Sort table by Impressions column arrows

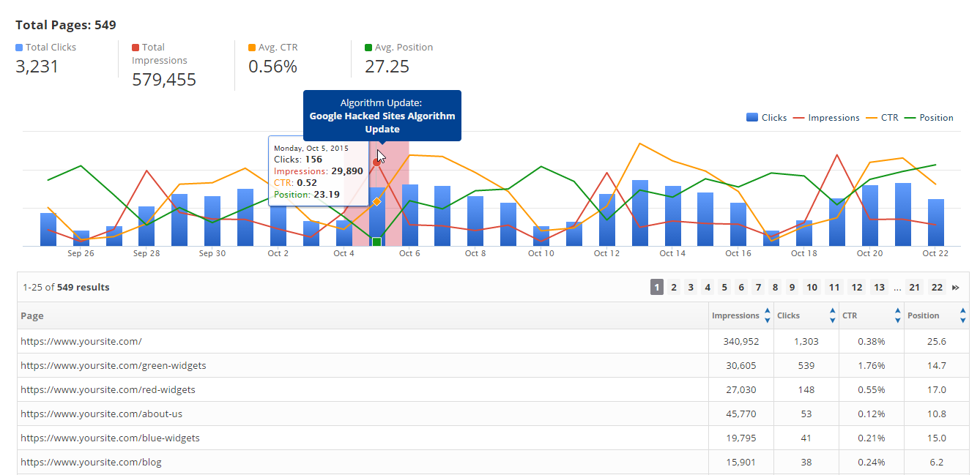click(x=766, y=315)
